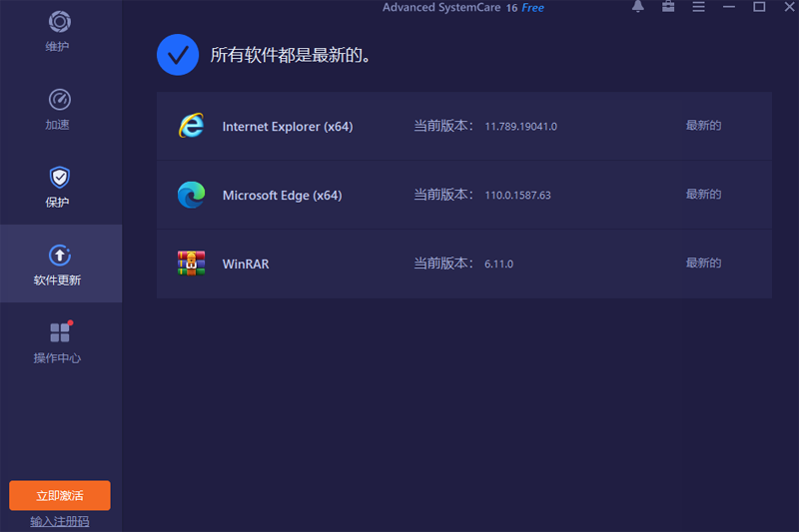This screenshot has width=799, height=532.
Task: Open the hamburger main menu
Action: (698, 7)
